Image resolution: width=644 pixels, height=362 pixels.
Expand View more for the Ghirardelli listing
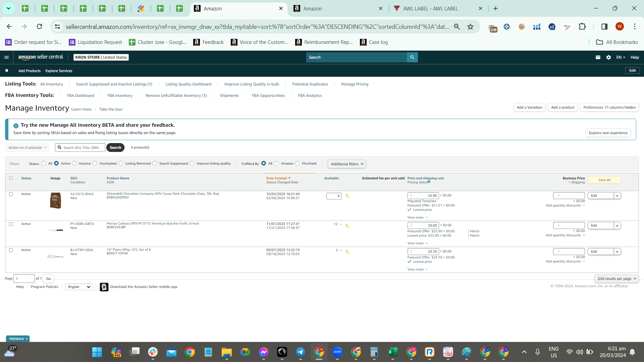[418, 218]
